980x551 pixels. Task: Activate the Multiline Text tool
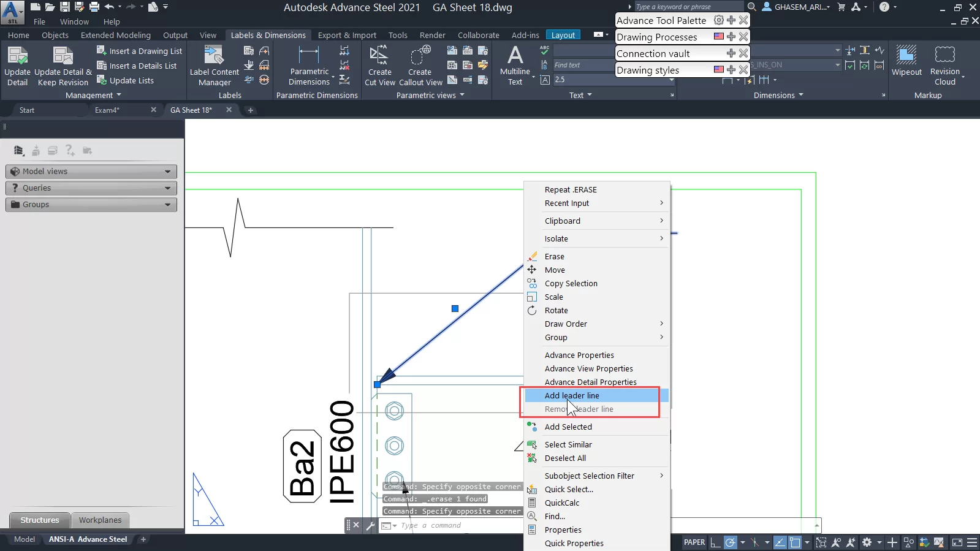515,66
